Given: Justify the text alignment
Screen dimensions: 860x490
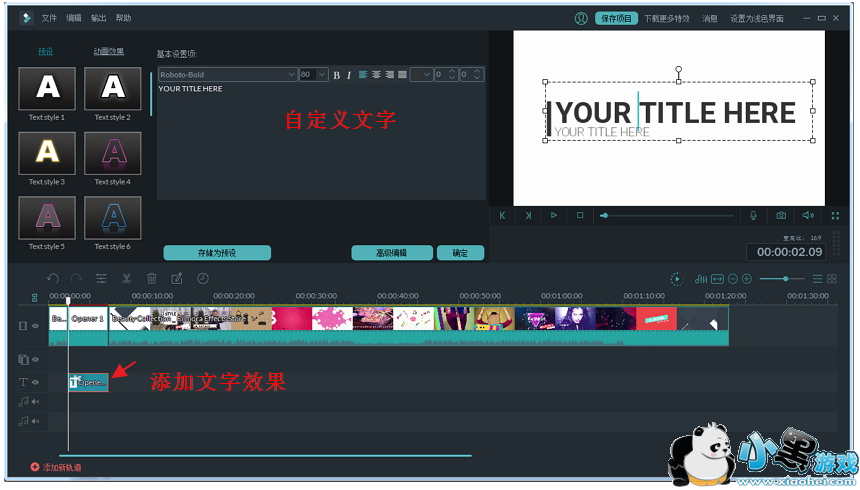Looking at the screenshot, I should (x=403, y=75).
